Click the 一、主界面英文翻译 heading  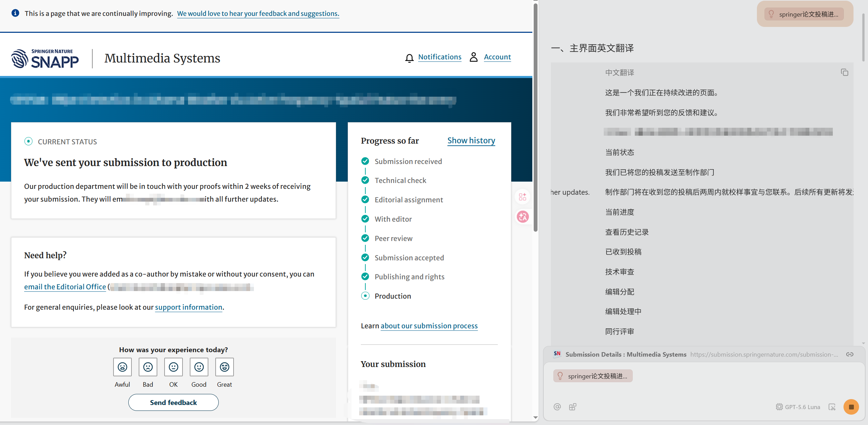pos(592,48)
